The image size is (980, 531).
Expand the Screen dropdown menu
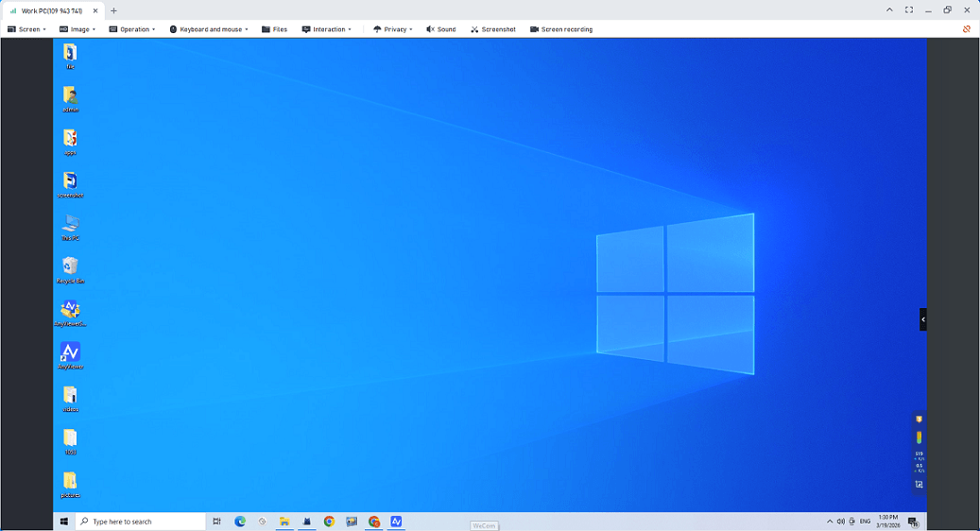coord(26,29)
